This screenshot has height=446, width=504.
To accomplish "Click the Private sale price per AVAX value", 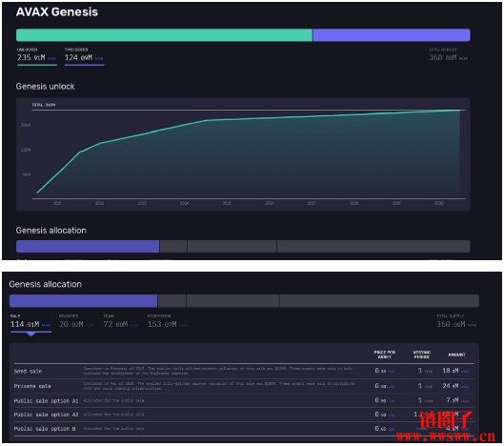I will [x=384, y=386].
